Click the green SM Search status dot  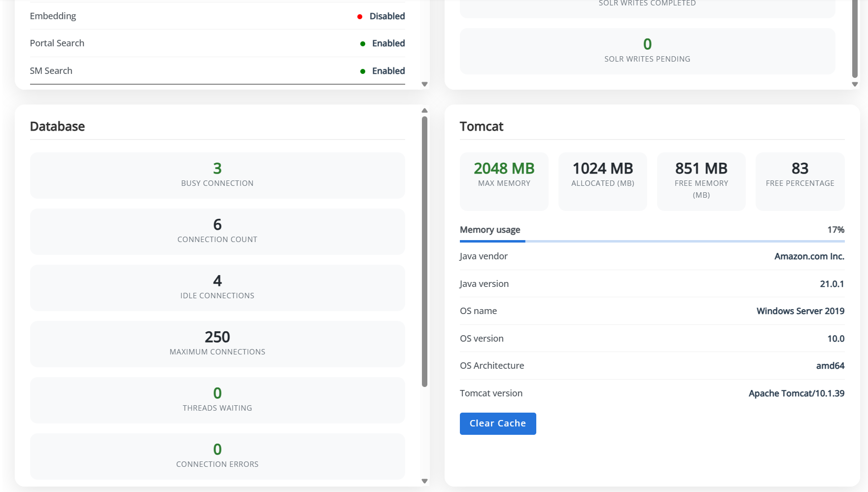pos(363,71)
